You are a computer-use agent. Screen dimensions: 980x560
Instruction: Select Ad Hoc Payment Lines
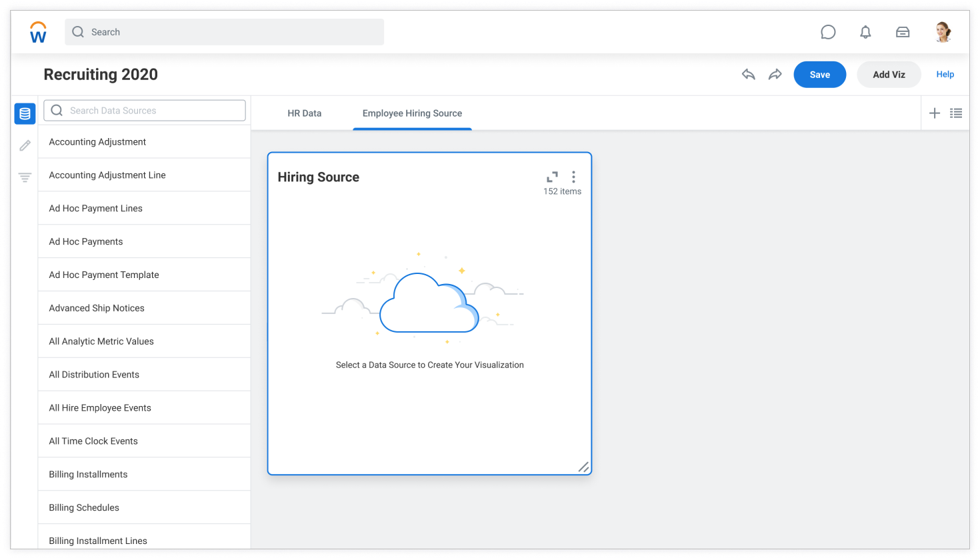(x=144, y=209)
